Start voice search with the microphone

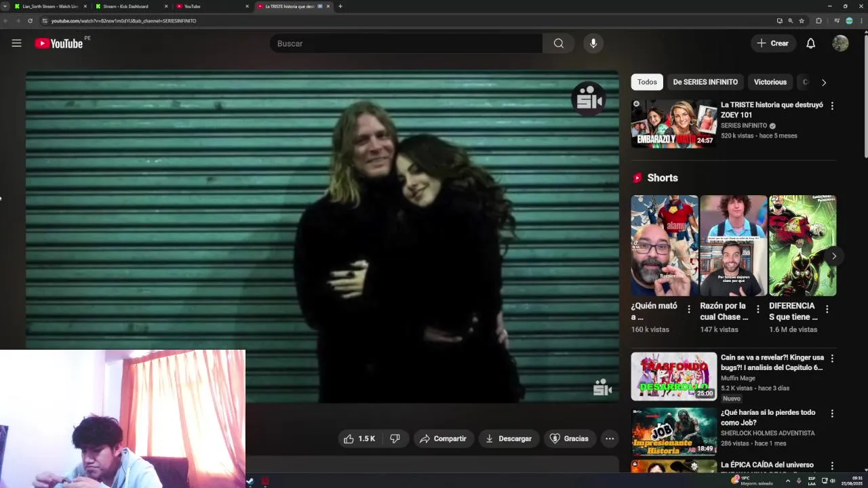(x=593, y=43)
